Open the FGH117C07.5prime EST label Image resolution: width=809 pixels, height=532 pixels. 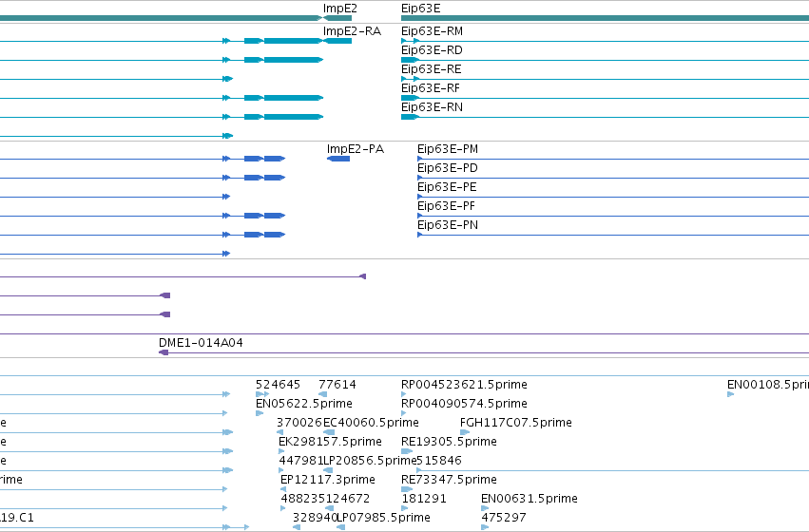[516, 423]
